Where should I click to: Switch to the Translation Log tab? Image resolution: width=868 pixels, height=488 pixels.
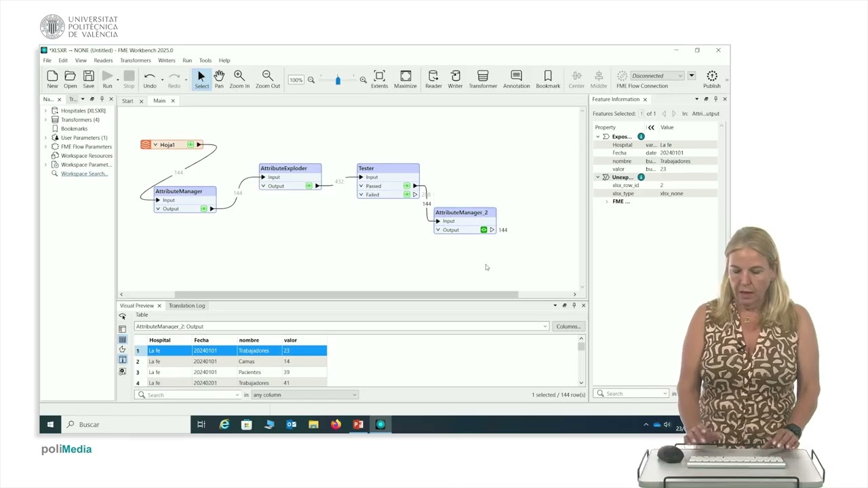click(x=186, y=306)
